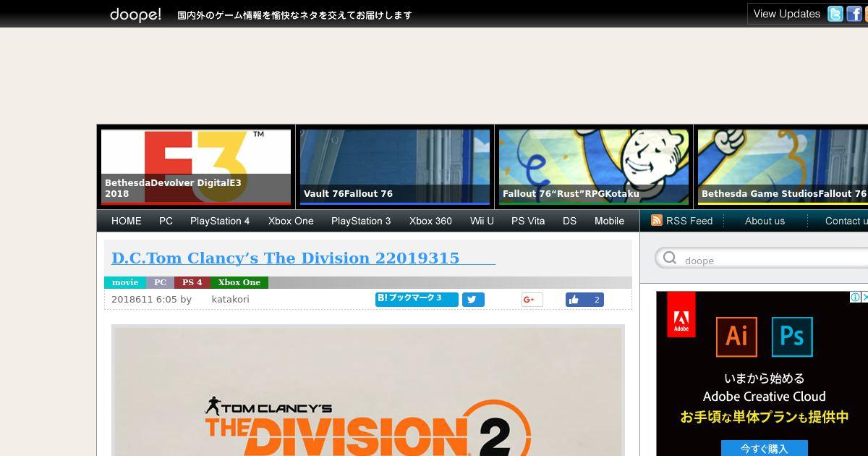Open Wii U section
The image size is (868, 456).
click(482, 221)
